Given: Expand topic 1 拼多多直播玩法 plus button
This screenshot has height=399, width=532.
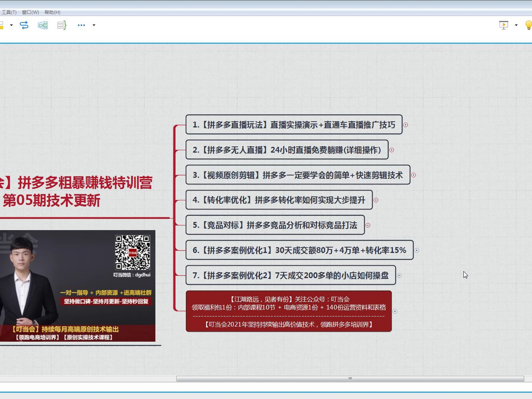Looking at the screenshot, I should [x=406, y=125].
